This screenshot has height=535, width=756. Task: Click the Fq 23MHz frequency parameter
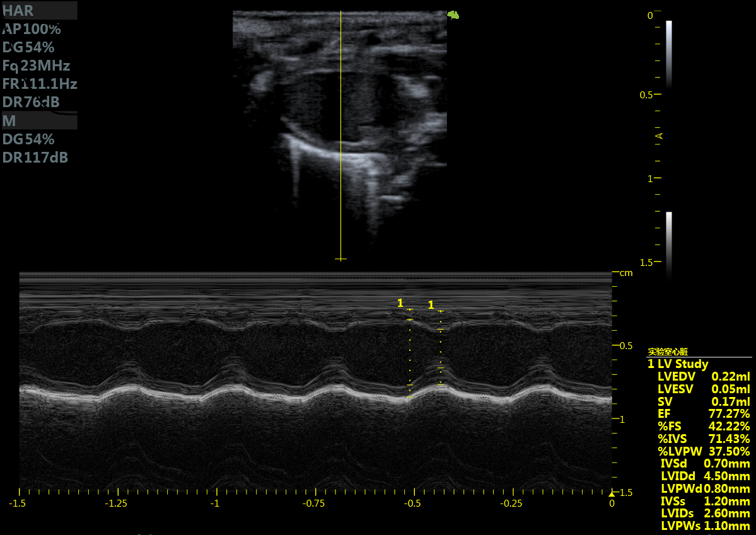(x=36, y=66)
